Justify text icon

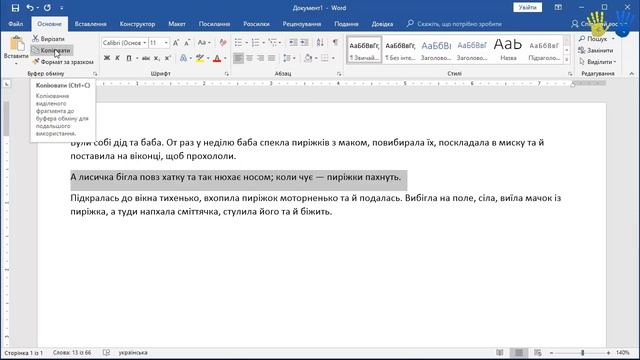tap(271, 58)
